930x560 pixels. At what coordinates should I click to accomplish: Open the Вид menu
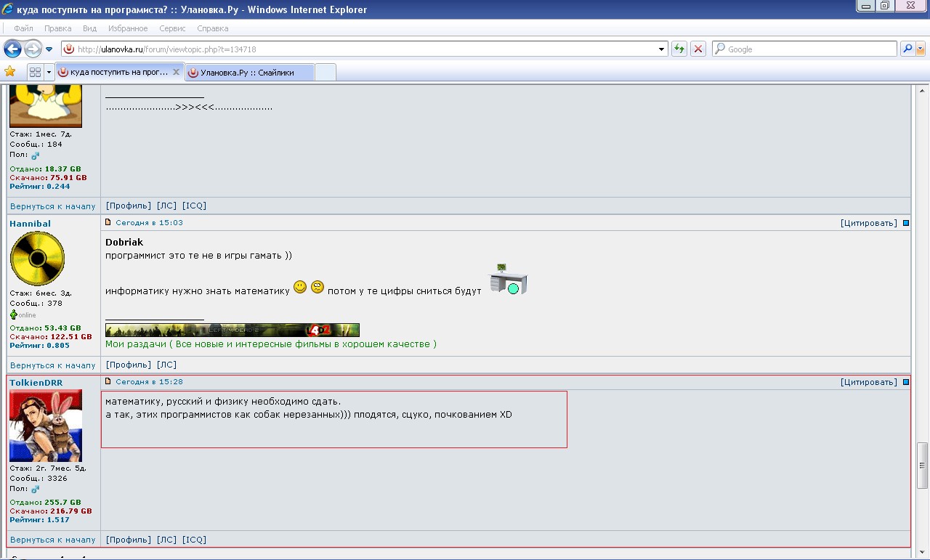pyautogui.click(x=89, y=28)
